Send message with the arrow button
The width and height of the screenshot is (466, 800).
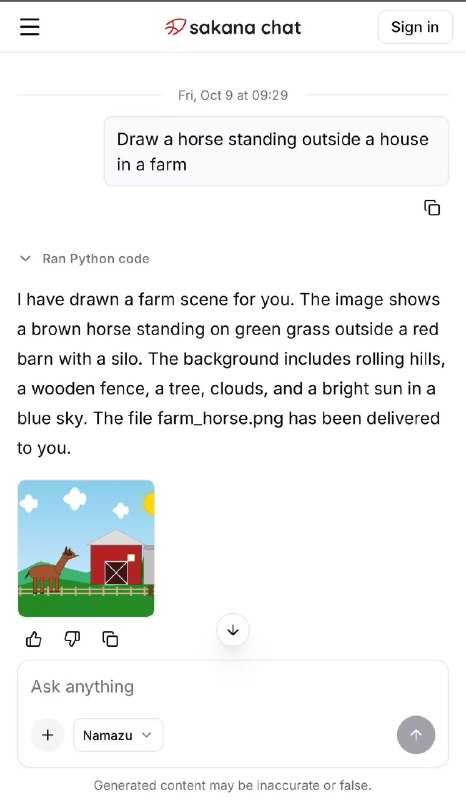click(x=416, y=735)
